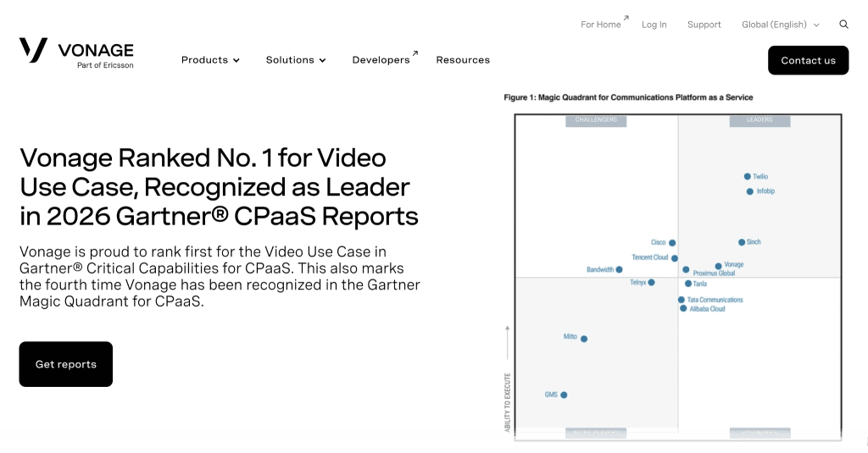Expand the Products menu
868x453 pixels.
[210, 60]
